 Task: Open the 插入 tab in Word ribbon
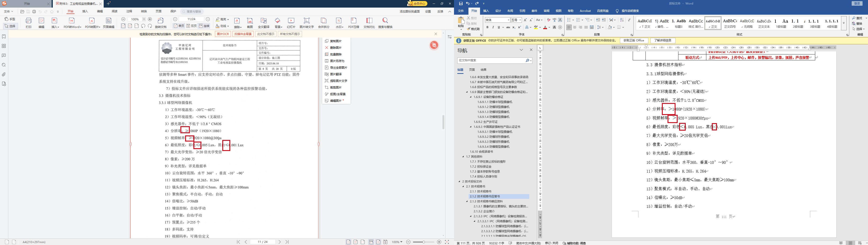click(x=486, y=11)
